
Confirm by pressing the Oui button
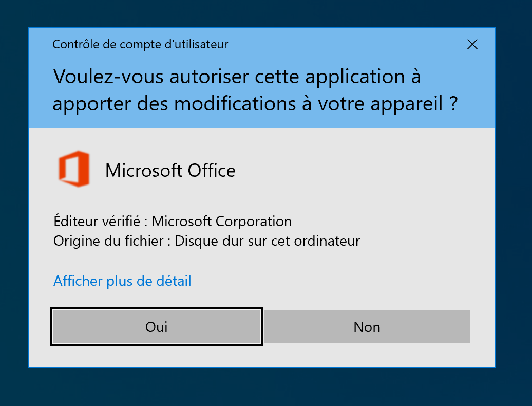(x=157, y=327)
